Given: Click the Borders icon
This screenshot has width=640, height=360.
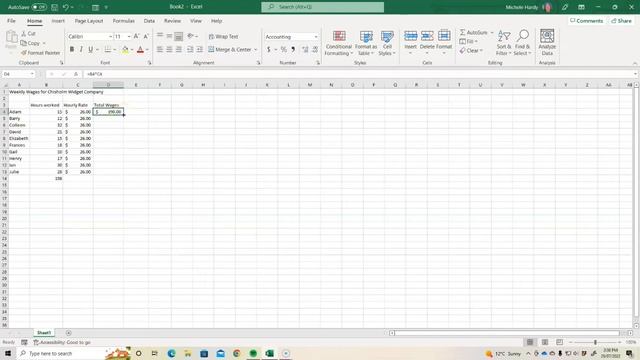Looking at the screenshot, I should pos(108,49).
